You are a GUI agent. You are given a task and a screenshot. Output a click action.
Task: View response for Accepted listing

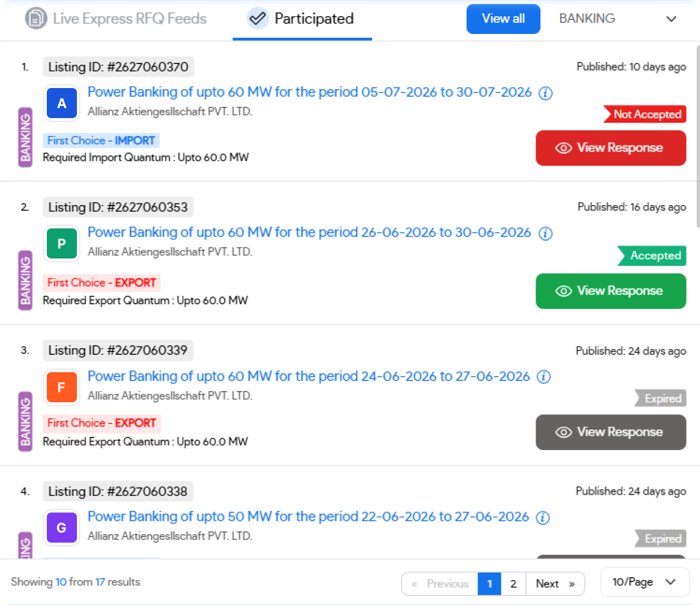pos(611,291)
